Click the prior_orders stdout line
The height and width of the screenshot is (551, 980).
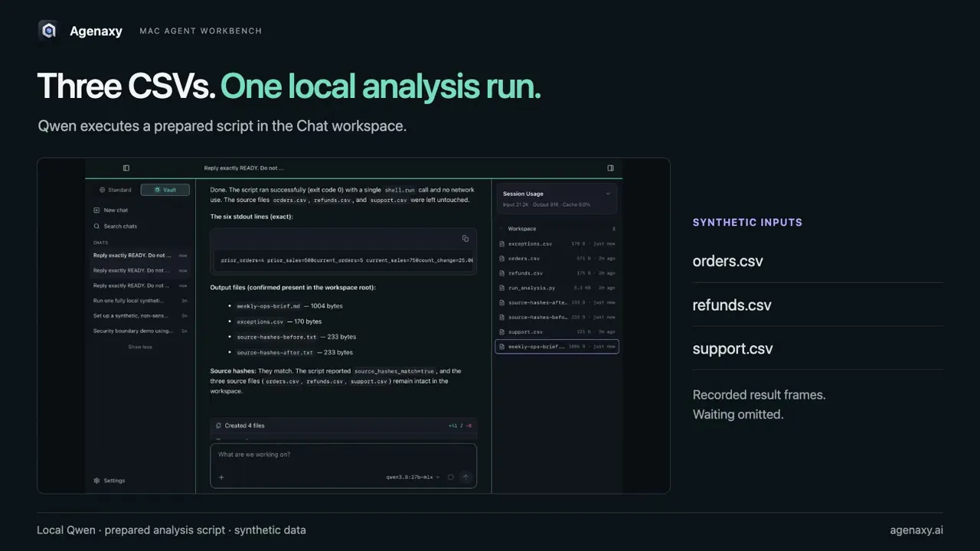click(347, 260)
